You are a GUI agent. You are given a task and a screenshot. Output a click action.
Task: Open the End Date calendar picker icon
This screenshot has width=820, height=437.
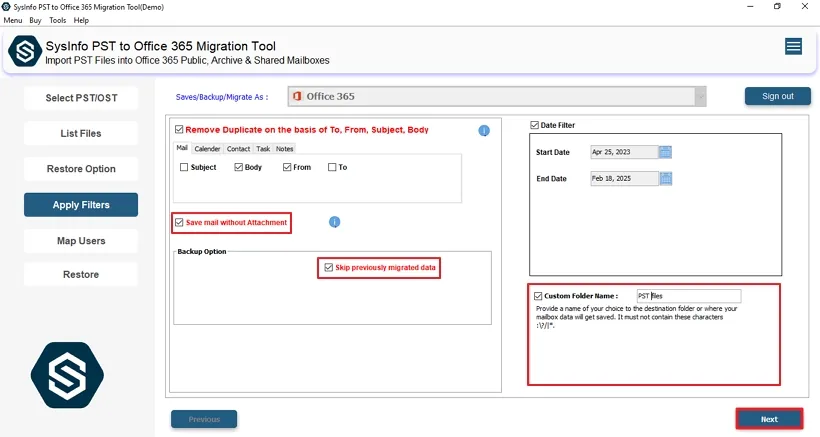click(x=666, y=178)
